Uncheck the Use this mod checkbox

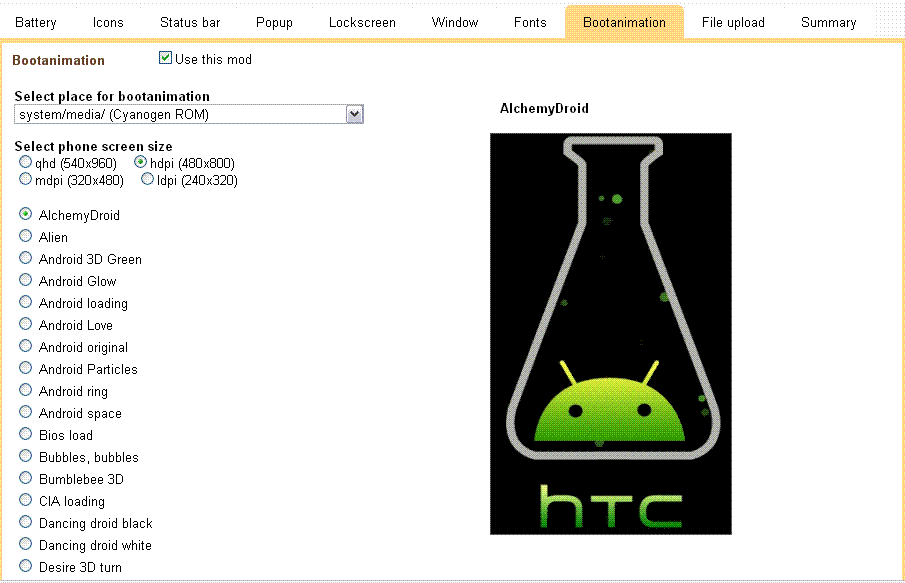point(165,58)
